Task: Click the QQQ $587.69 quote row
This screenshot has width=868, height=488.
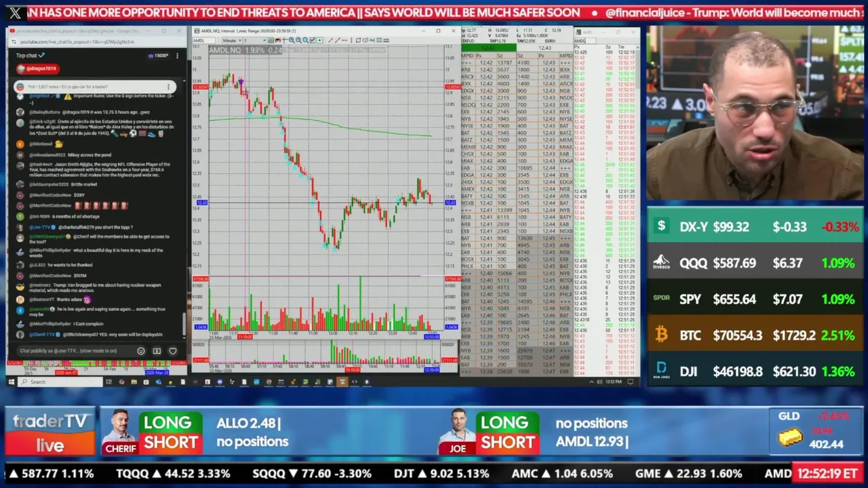Action: point(755,263)
